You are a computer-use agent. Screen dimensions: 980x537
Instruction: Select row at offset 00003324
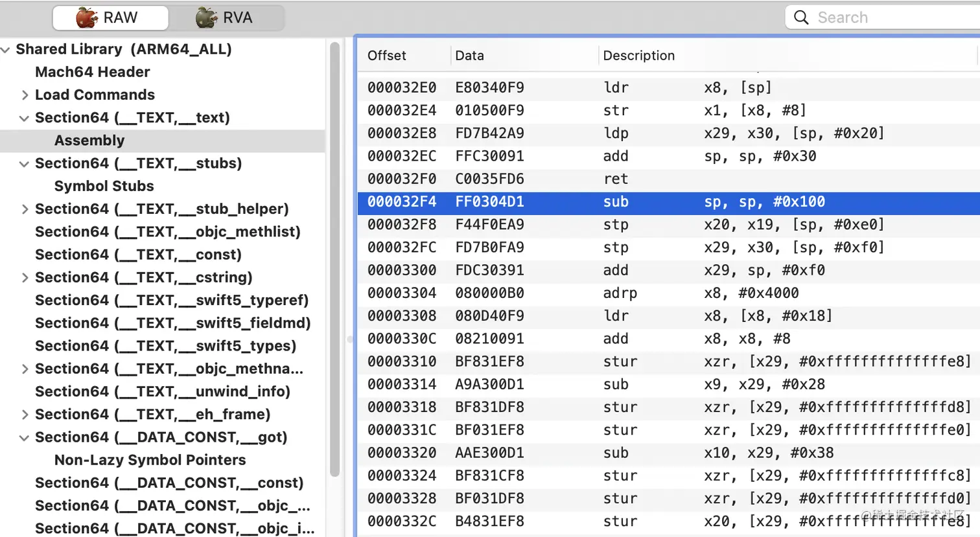669,476
